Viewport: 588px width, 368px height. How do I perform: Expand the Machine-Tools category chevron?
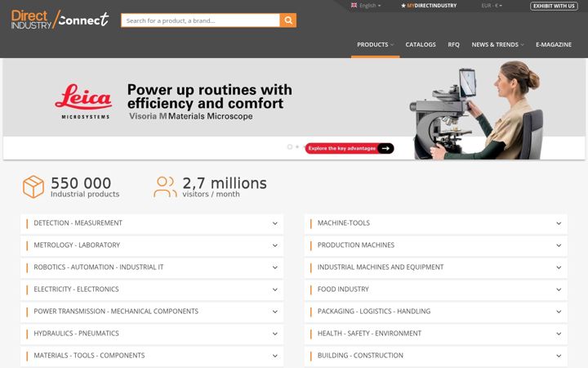click(x=559, y=223)
